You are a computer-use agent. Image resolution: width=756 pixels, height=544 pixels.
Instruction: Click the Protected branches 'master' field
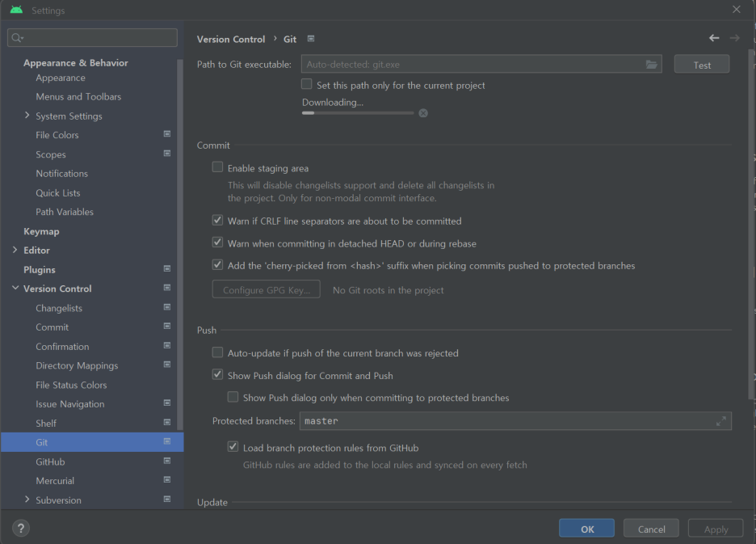(x=515, y=421)
